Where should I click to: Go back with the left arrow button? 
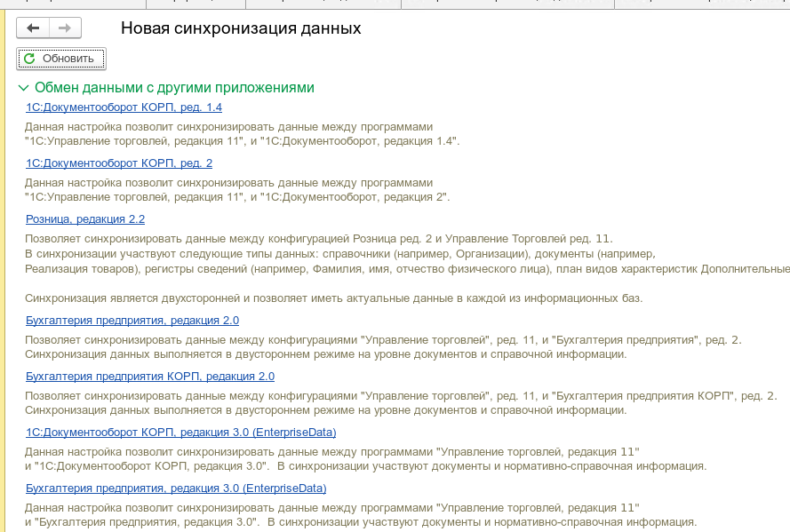(33, 28)
